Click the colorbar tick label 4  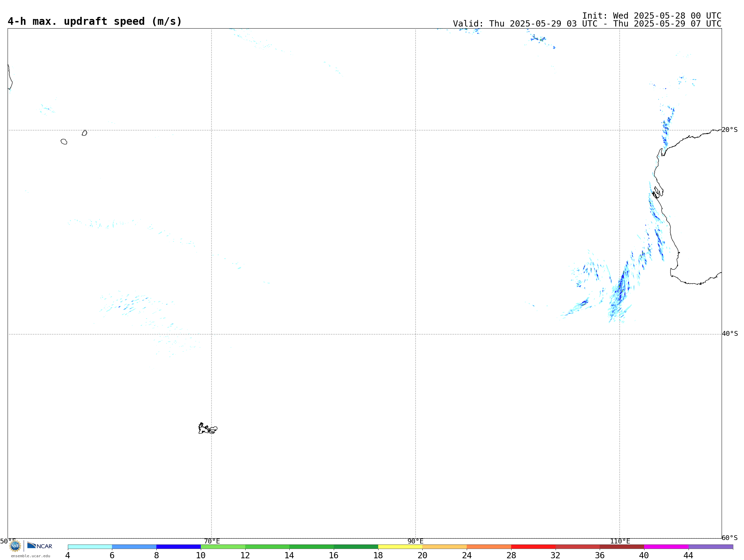(68, 555)
